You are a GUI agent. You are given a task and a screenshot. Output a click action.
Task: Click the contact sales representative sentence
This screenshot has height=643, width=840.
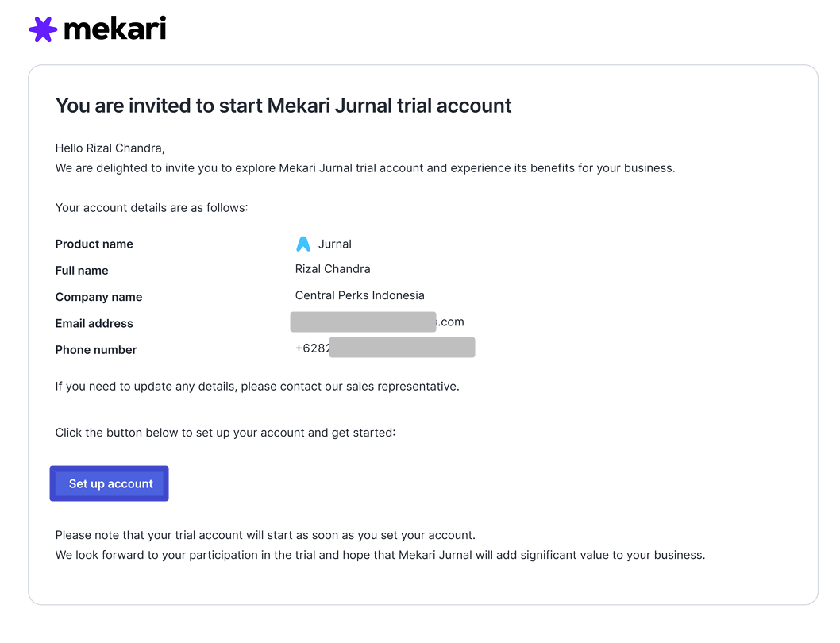(257, 387)
